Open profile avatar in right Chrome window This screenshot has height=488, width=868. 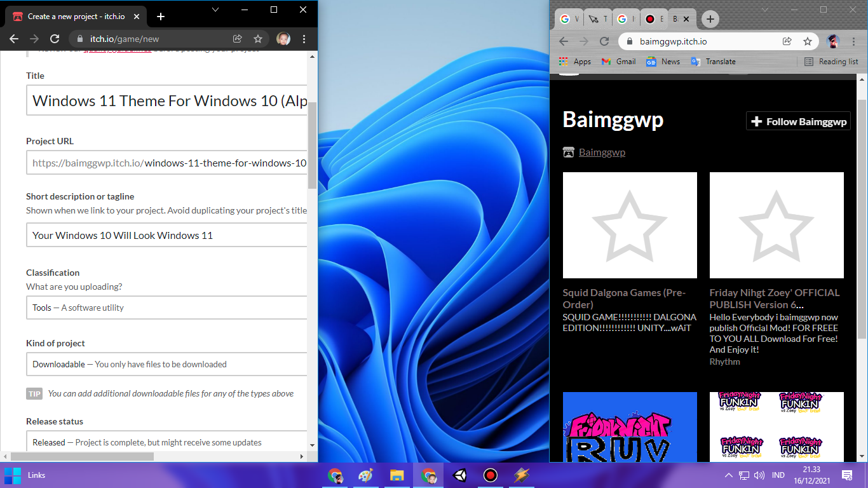point(833,41)
